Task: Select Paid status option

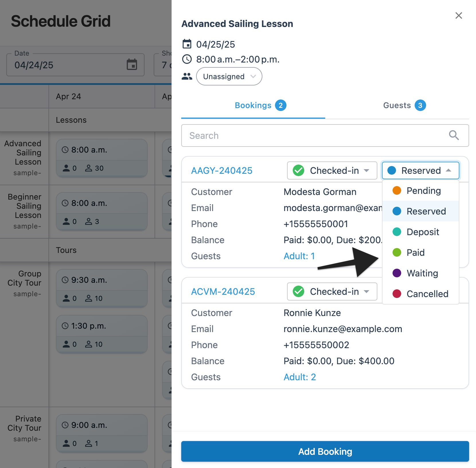Action: pyautogui.click(x=421, y=253)
